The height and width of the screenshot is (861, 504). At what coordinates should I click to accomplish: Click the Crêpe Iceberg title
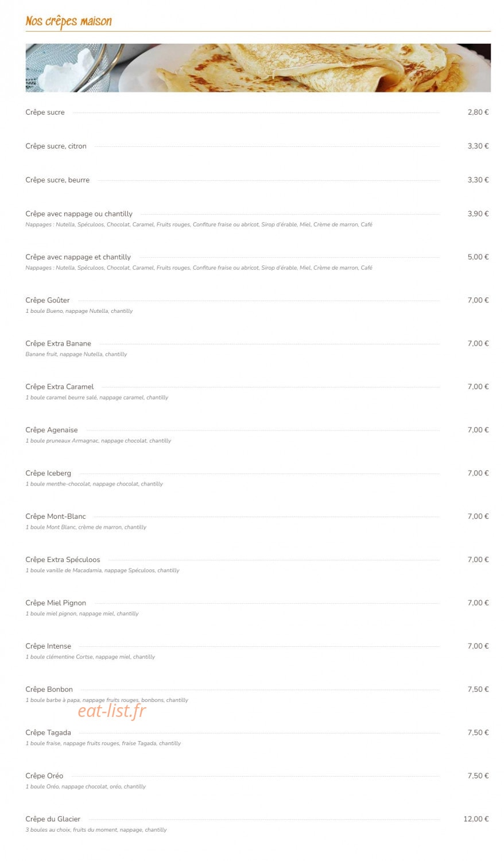pos(48,473)
